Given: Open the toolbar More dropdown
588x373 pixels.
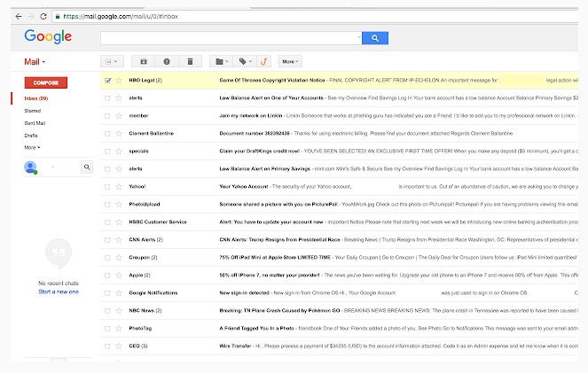Looking at the screenshot, I should 290,61.
